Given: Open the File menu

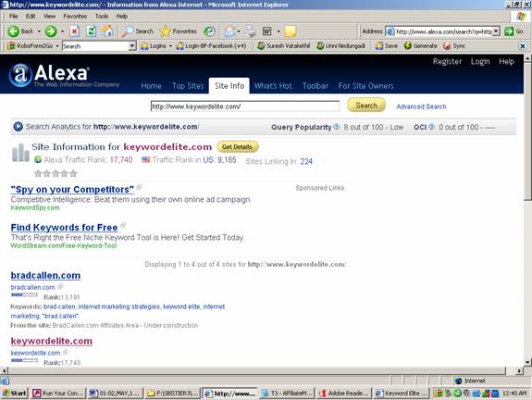Looking at the screenshot, I should click(x=14, y=16).
